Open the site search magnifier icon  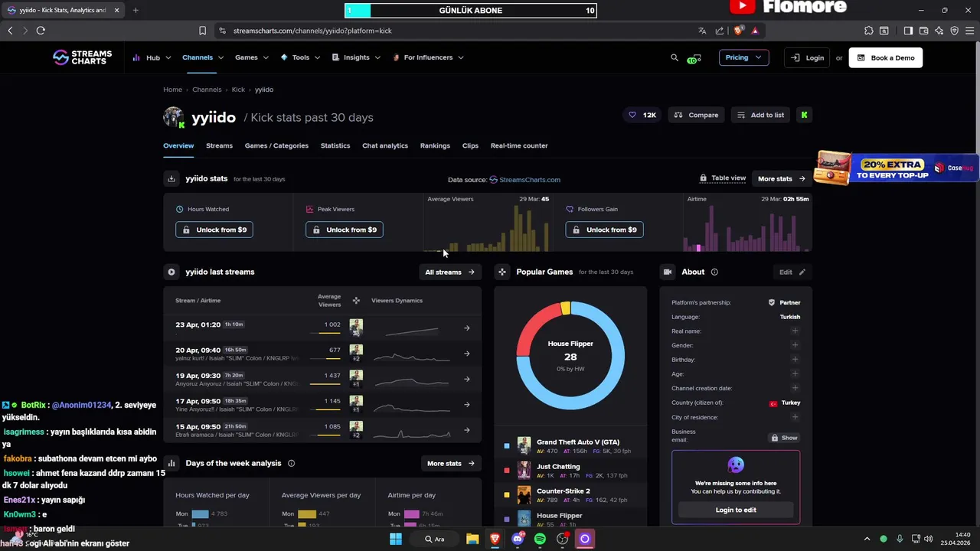675,57
